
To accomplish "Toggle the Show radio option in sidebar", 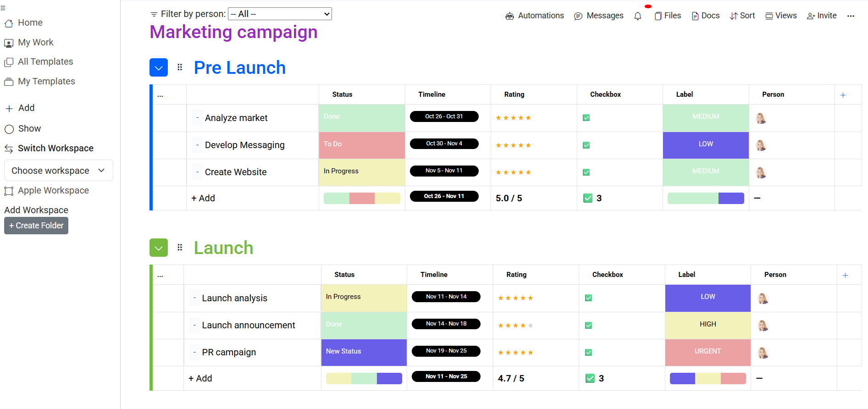I will click(x=9, y=129).
